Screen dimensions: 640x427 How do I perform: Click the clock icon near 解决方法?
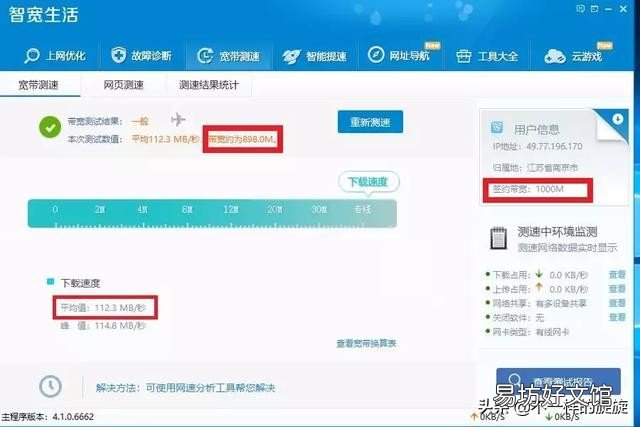[x=50, y=386]
